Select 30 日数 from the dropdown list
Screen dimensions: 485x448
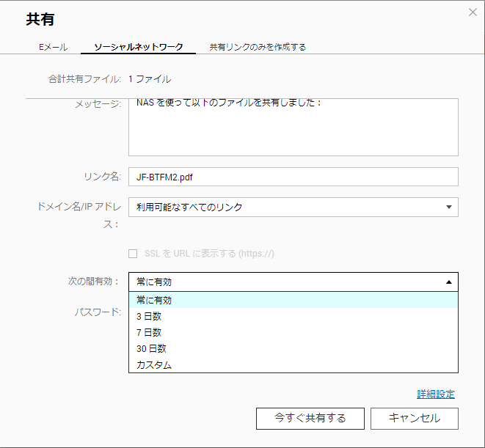click(293, 348)
